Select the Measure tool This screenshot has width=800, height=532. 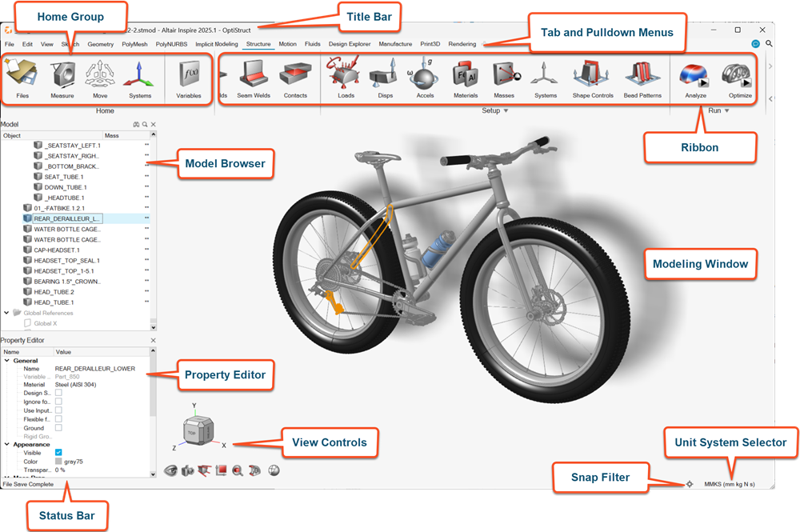pyautogui.click(x=62, y=78)
